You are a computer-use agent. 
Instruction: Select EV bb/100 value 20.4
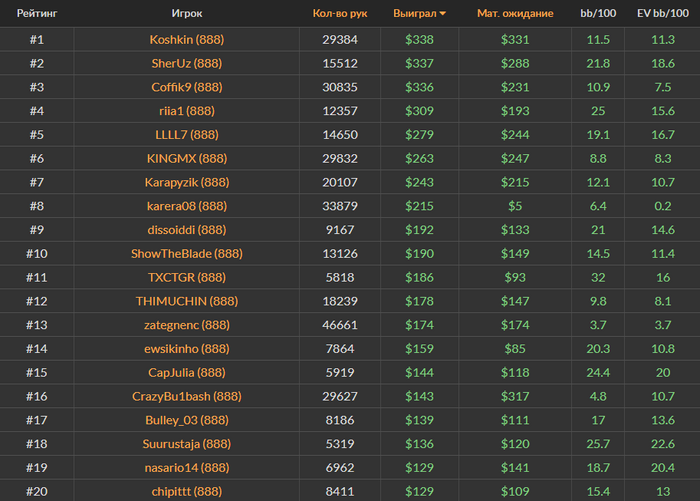pyautogui.click(x=662, y=468)
